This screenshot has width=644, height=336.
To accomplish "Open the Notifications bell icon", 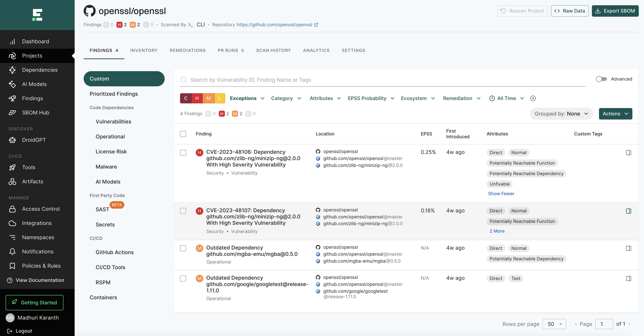I will (12, 252).
